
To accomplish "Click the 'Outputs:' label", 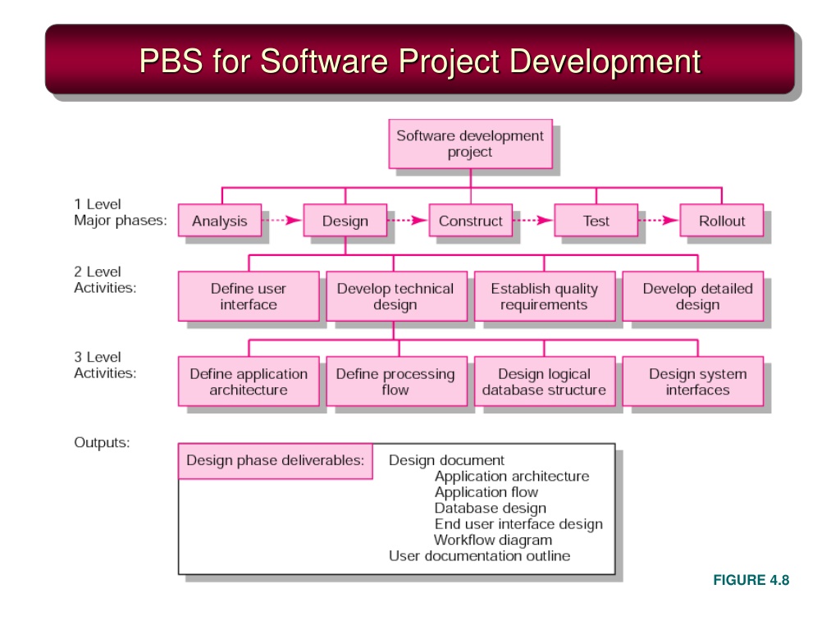I will click(x=102, y=442).
